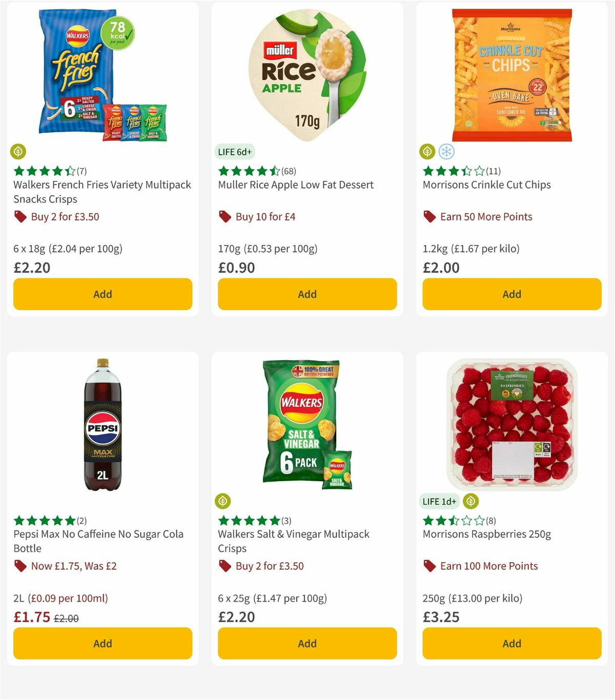Click the leaf icon on Walkers French Fries

(19, 152)
